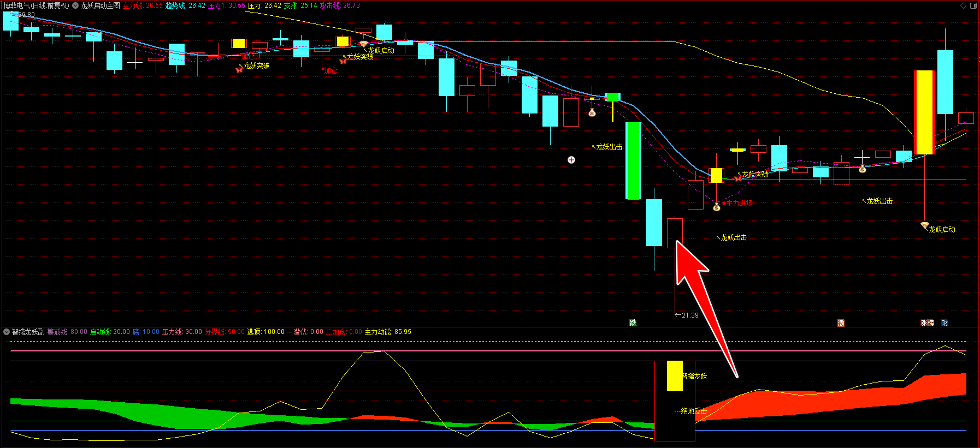Click the butterfly icon beside 龙妖突破 above 主力进场

point(737,178)
